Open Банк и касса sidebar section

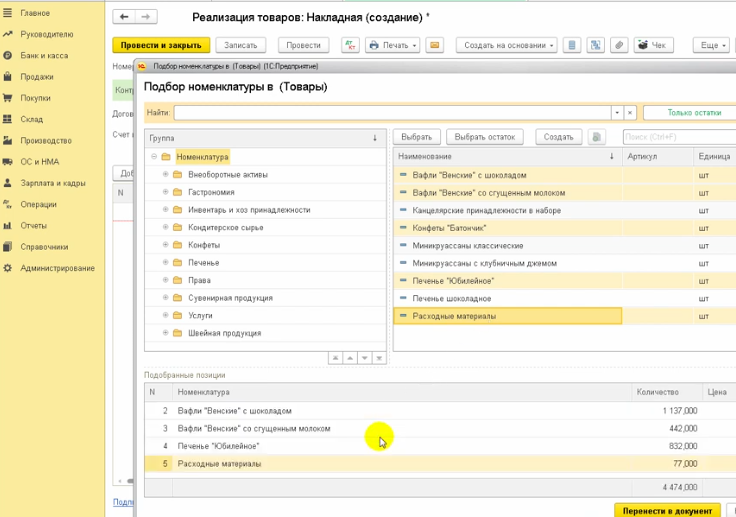(43, 55)
